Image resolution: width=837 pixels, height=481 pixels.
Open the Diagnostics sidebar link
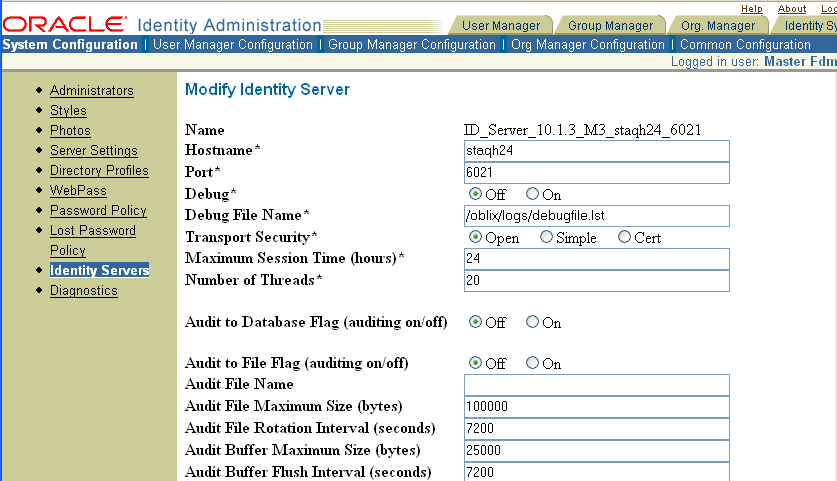pos(83,291)
